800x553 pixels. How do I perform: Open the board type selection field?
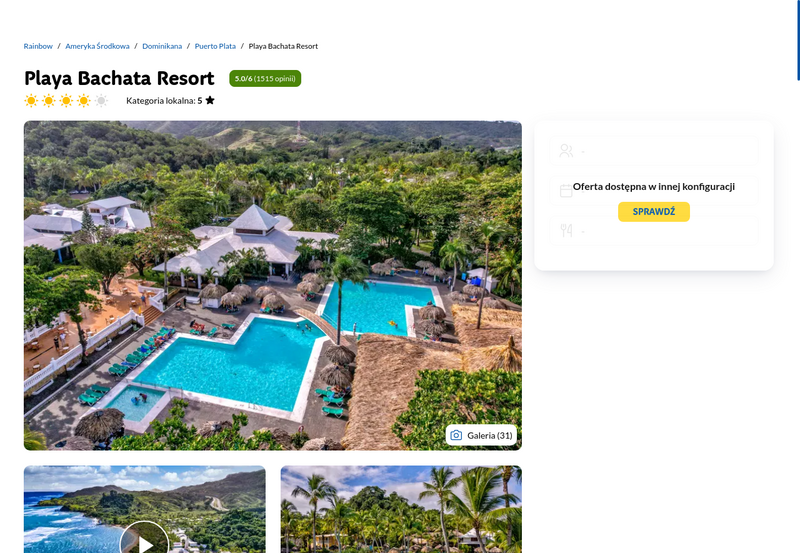pyautogui.click(x=654, y=231)
